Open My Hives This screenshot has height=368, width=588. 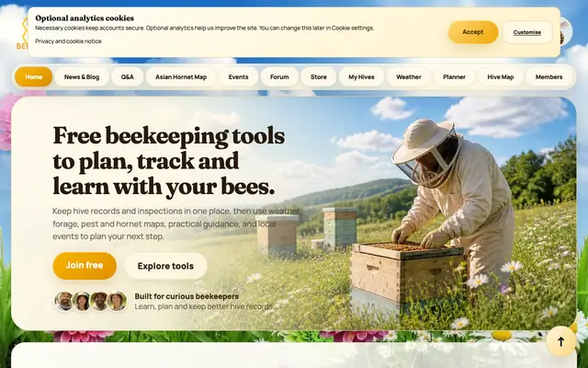pyautogui.click(x=361, y=77)
